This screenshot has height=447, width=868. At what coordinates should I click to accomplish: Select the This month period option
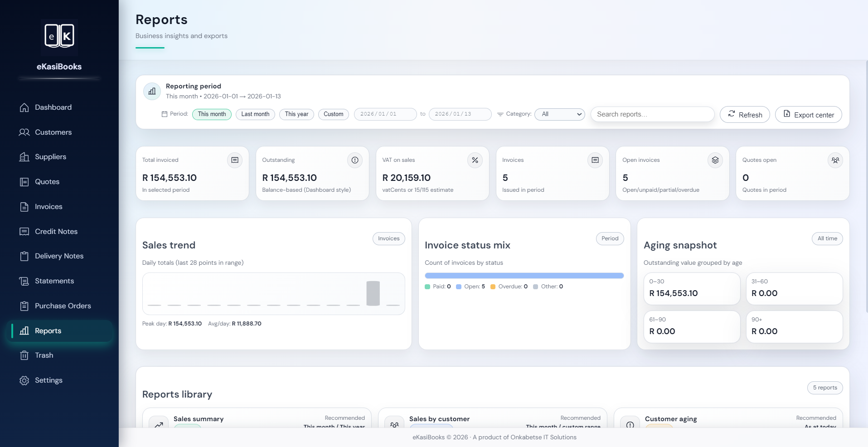(x=212, y=114)
